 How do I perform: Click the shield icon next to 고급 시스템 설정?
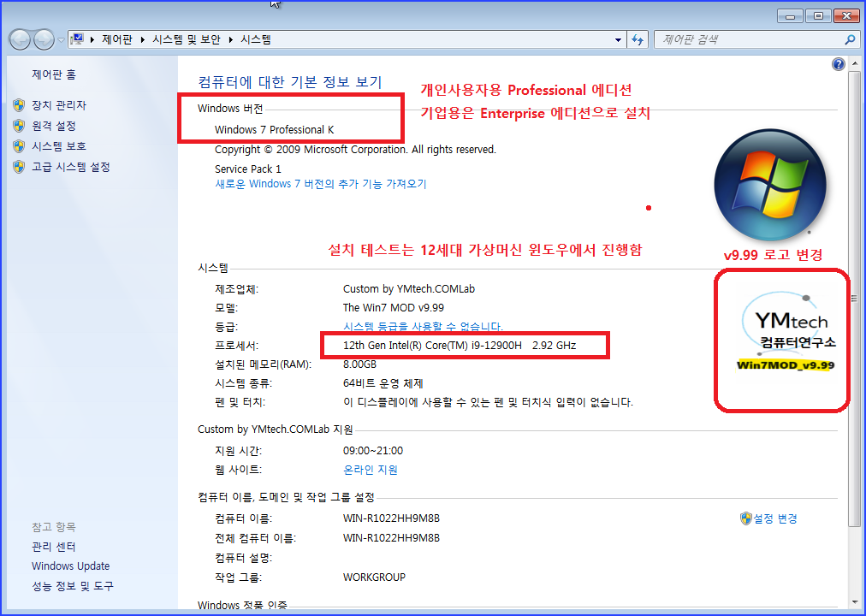[19, 167]
